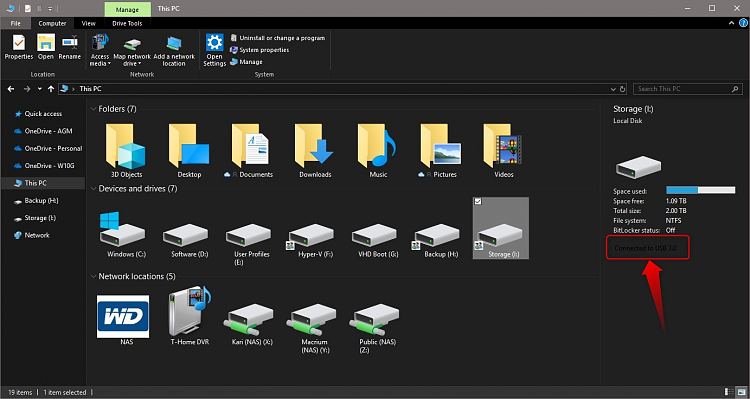Select the 3D Objects folder
750x399 pixels.
126,150
